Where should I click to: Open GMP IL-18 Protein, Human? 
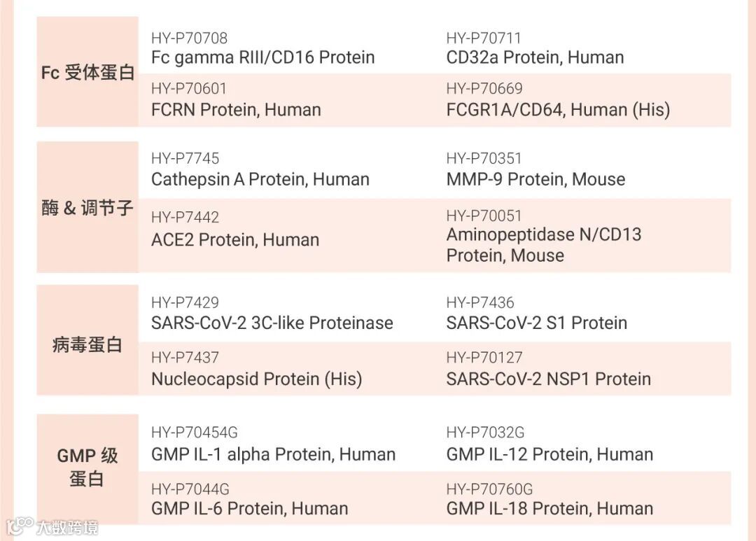pos(549,508)
